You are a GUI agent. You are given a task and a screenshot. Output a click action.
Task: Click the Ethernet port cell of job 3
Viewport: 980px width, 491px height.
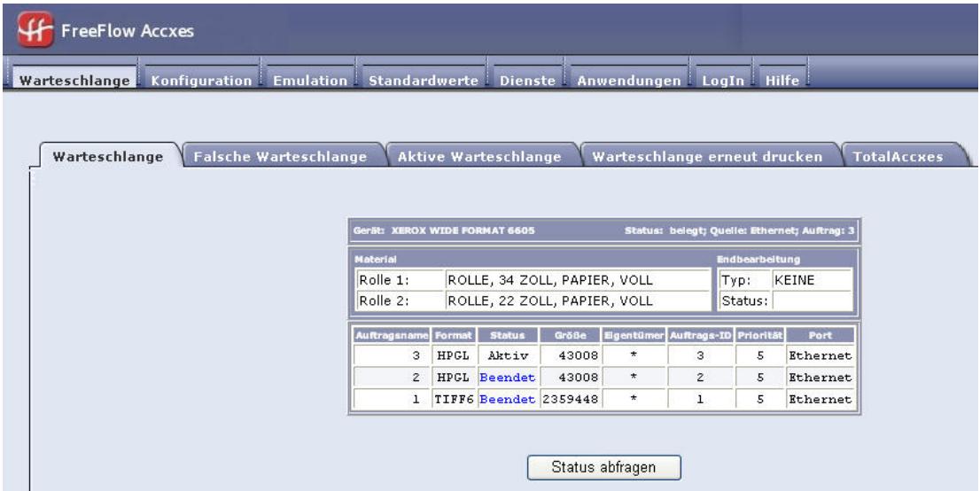820,356
